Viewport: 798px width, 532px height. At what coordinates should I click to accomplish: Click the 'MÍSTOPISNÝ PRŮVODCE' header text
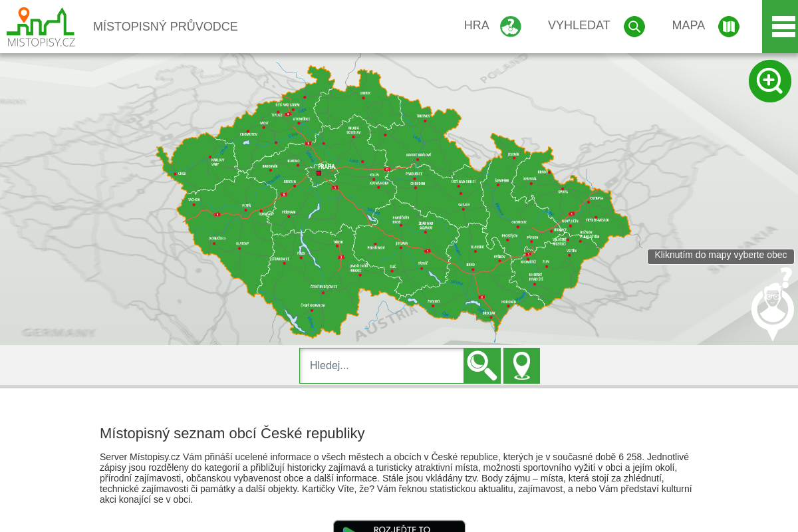click(x=165, y=27)
